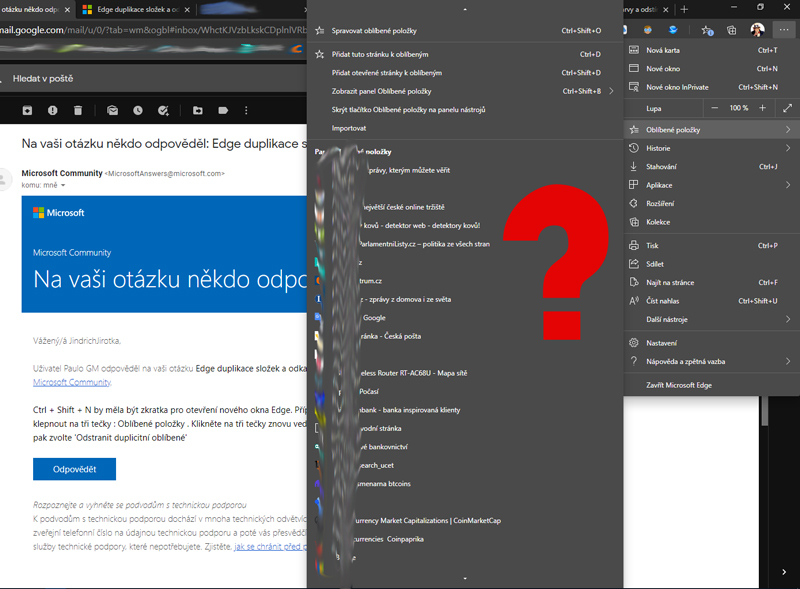This screenshot has height=589, width=800.
Task: Select Nové okno InPrivate menu entry
Action: pos(712,87)
